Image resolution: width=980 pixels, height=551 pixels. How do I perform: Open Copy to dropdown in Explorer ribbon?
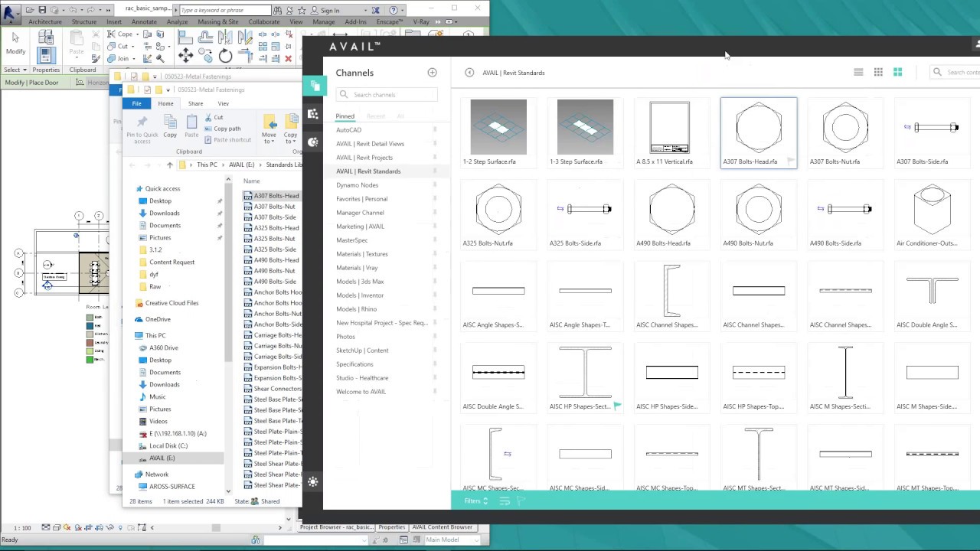point(291,130)
